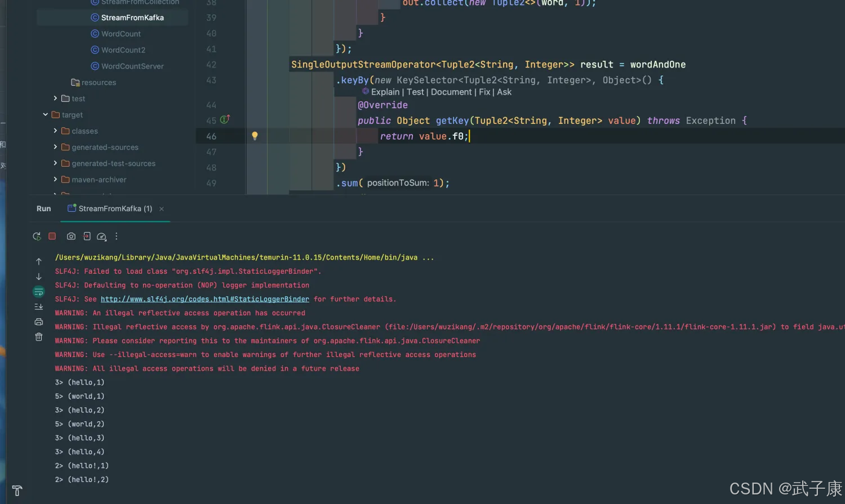Expand the generated-sources folder
Viewport: 845px width, 504px height.
(55, 147)
